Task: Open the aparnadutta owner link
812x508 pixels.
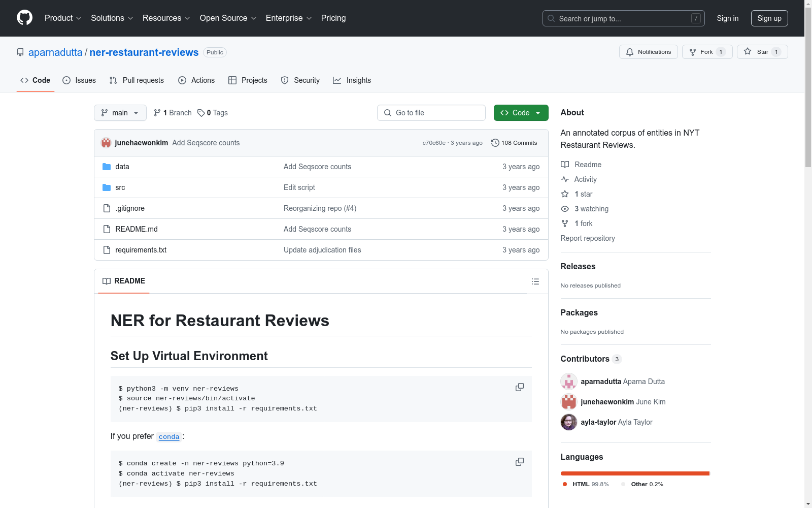Action: [55, 52]
